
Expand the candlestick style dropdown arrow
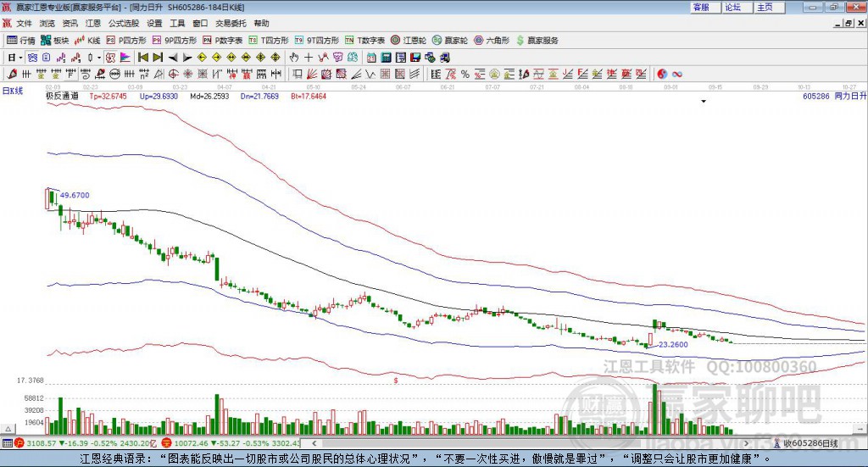click(99, 58)
